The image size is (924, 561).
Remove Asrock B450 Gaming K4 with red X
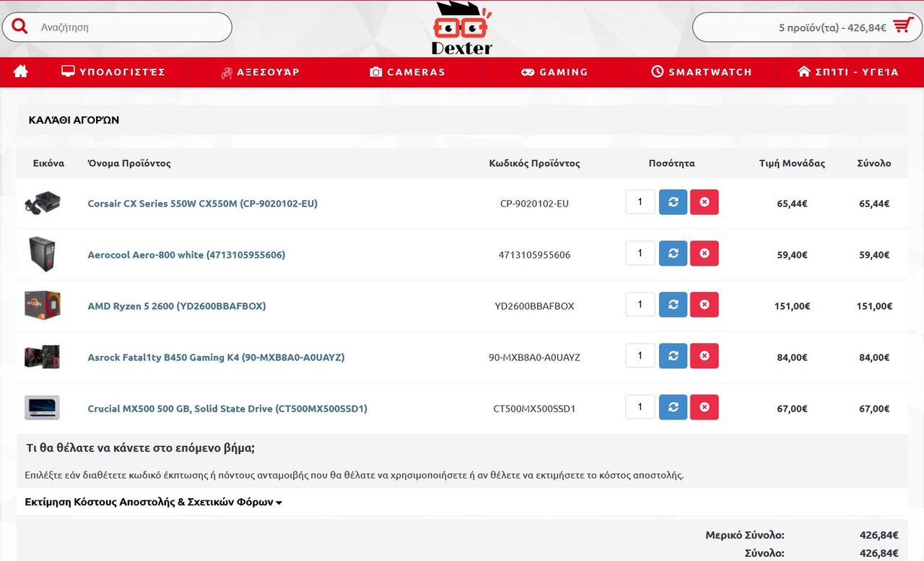tap(705, 356)
